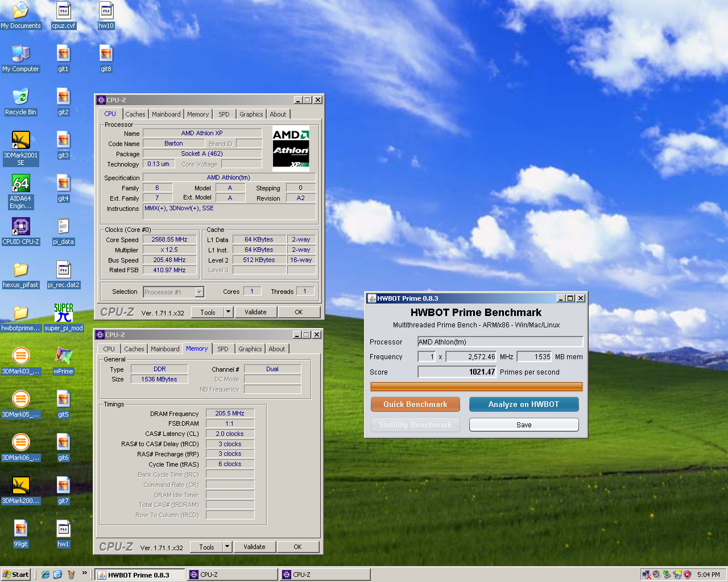728x582 pixels.
Task: Open the git4 image file icon
Action: click(x=63, y=188)
